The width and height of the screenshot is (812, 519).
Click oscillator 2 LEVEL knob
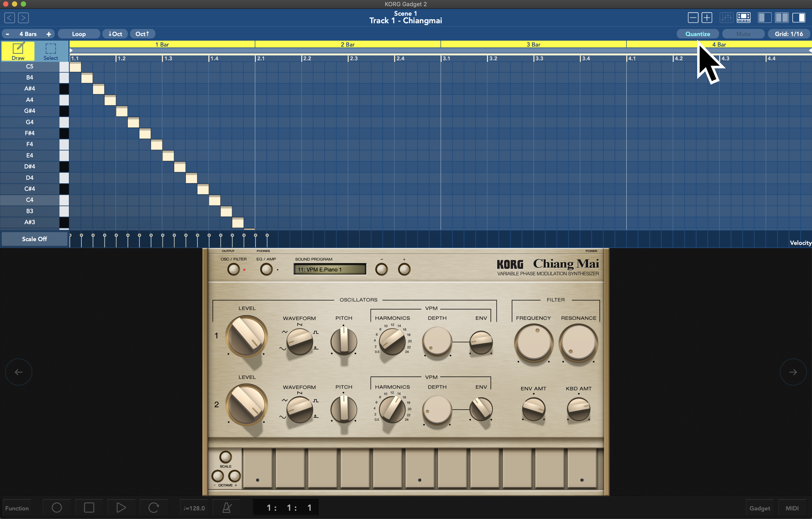point(247,404)
